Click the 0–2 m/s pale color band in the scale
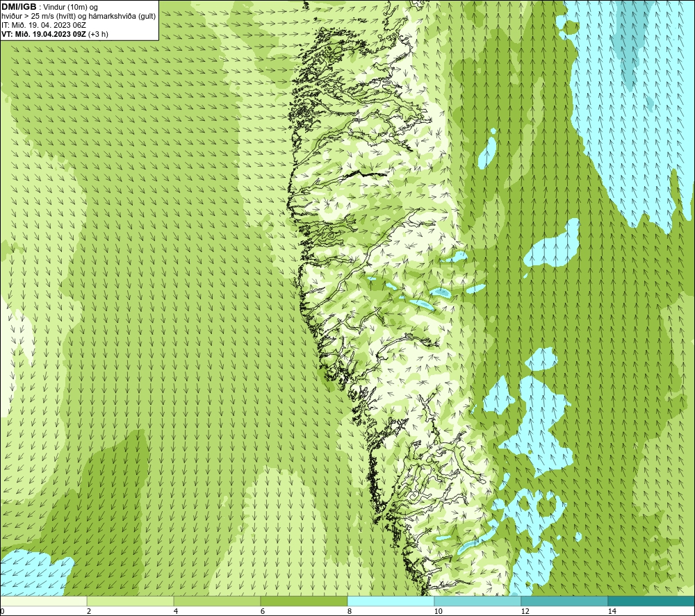695x616 pixels. click(43, 601)
